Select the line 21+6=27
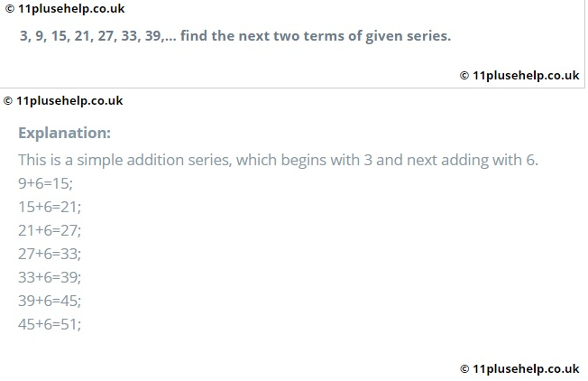Viewport: 588px width, 381px height. tap(50, 230)
